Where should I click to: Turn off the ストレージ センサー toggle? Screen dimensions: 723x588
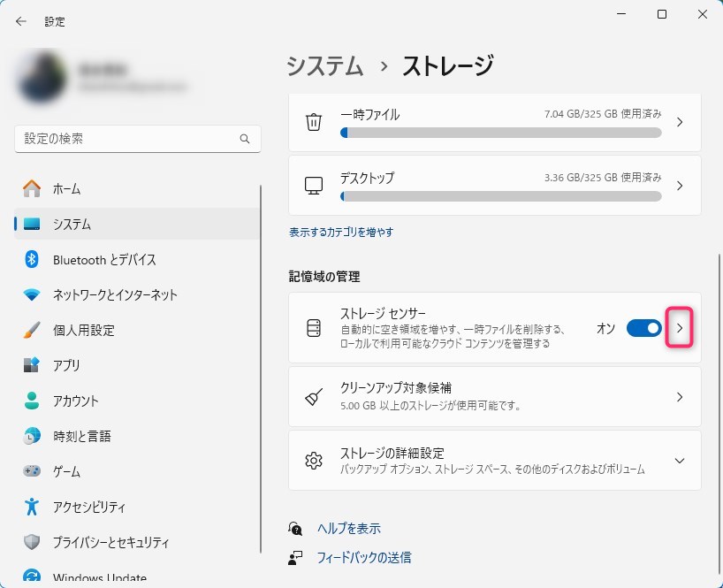pos(643,328)
